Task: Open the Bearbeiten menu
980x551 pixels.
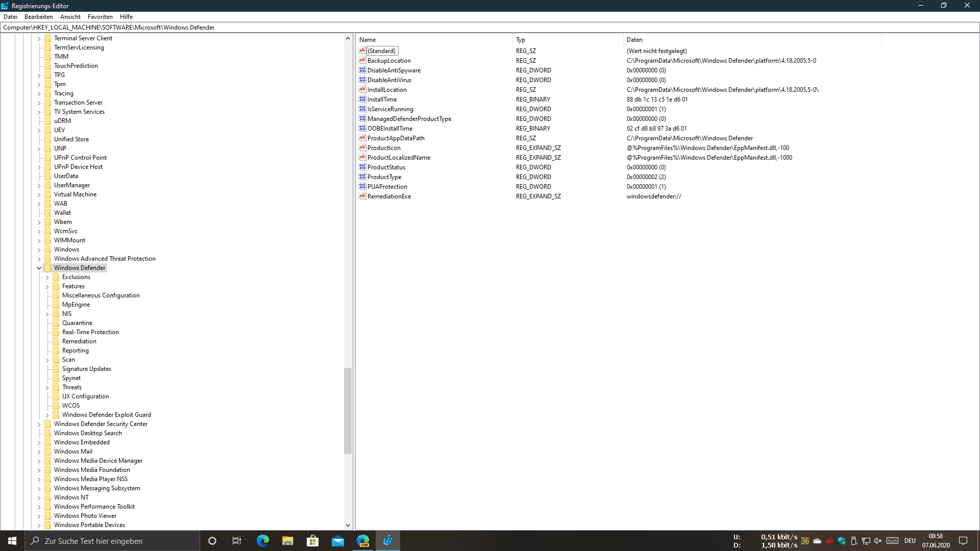Action: pos(39,17)
